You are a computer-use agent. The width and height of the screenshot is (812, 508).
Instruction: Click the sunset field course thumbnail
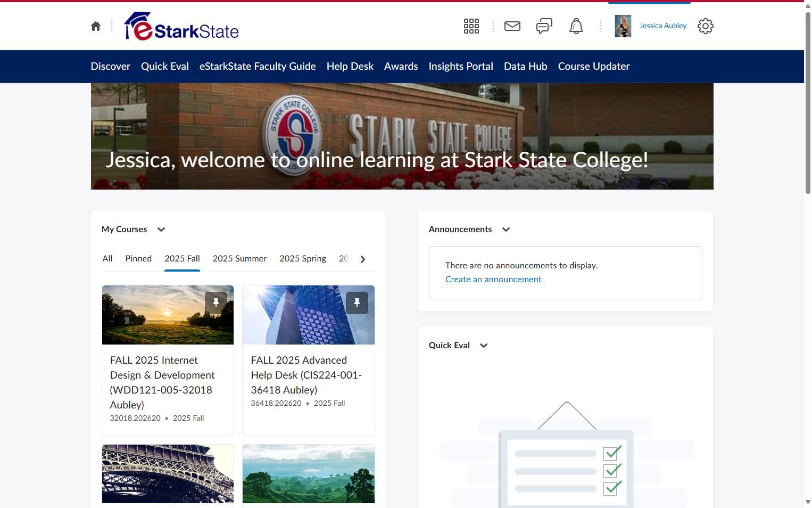pyautogui.click(x=168, y=315)
